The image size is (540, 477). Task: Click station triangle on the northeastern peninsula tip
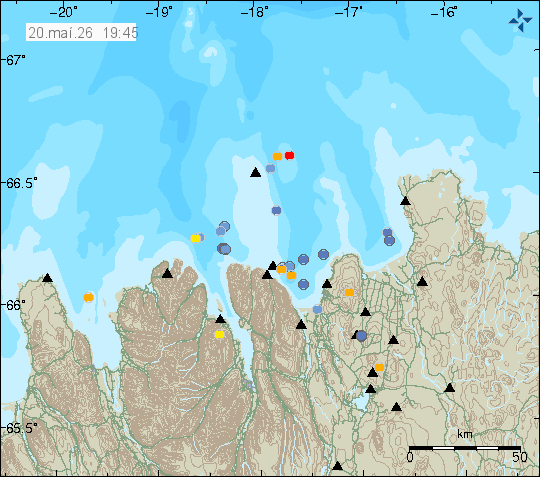(x=405, y=200)
